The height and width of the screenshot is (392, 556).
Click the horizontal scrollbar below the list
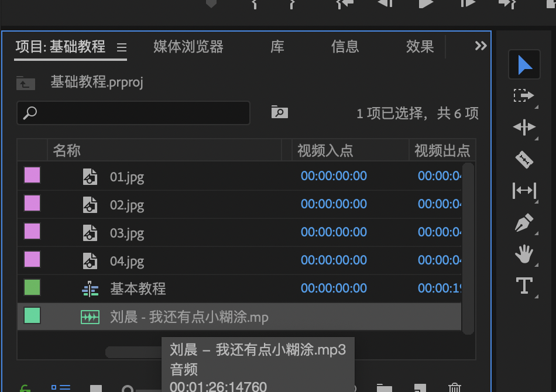[133, 352]
